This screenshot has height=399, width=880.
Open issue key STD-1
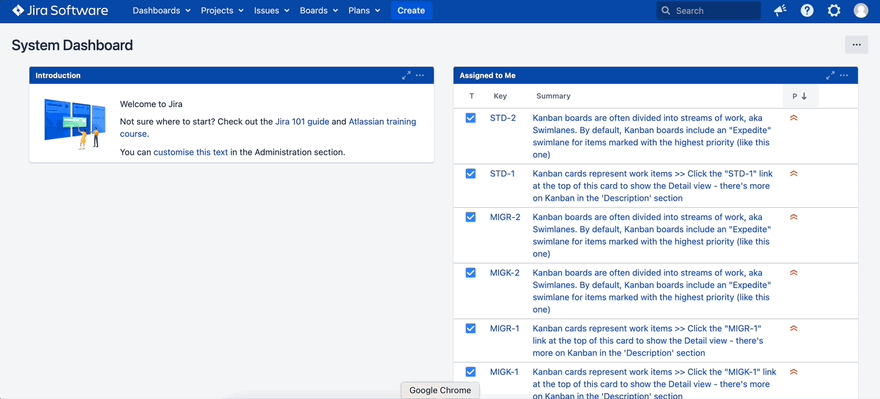[x=502, y=173]
